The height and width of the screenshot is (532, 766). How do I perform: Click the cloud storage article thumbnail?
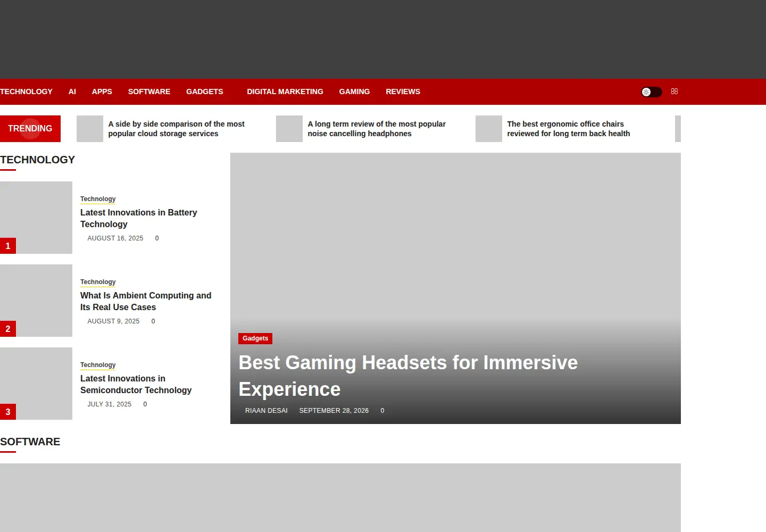(90, 129)
